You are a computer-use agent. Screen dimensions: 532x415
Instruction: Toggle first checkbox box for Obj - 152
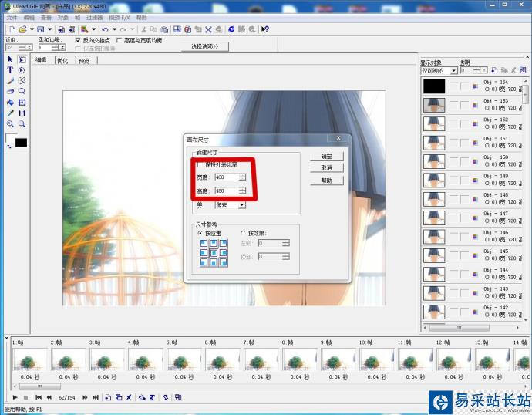[453, 124]
